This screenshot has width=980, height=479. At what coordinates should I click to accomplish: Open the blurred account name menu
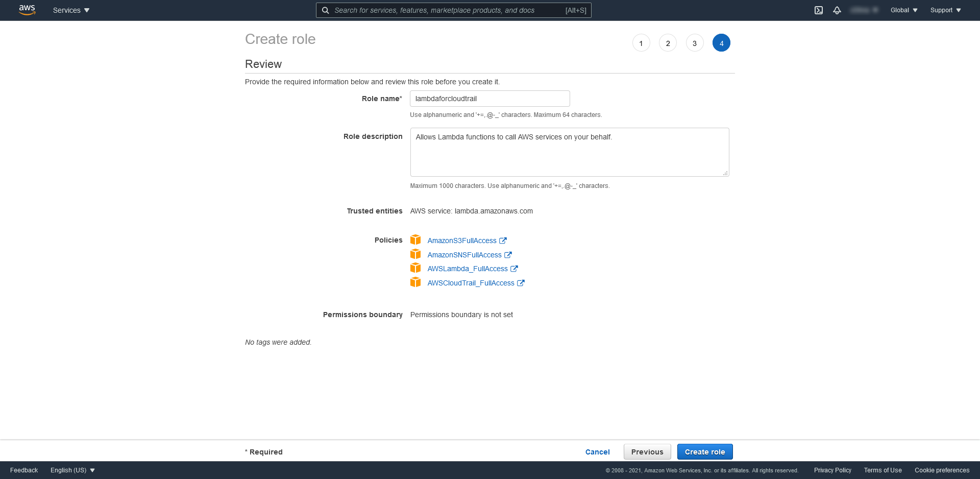click(864, 10)
